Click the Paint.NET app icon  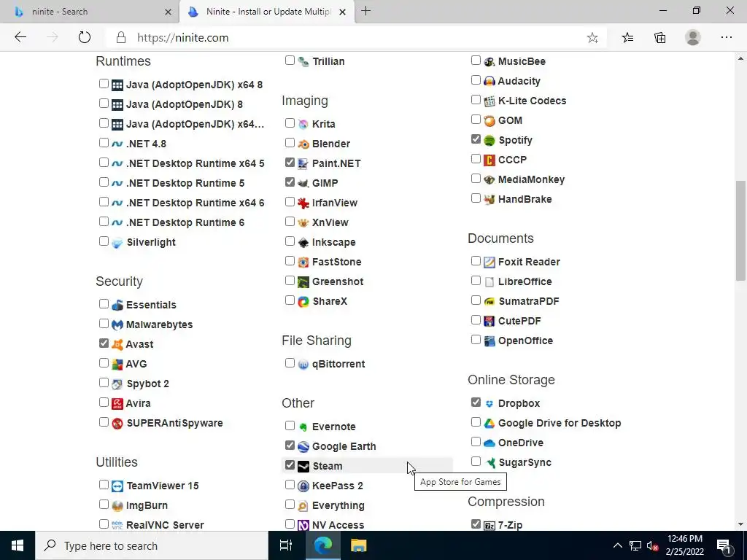(x=303, y=164)
